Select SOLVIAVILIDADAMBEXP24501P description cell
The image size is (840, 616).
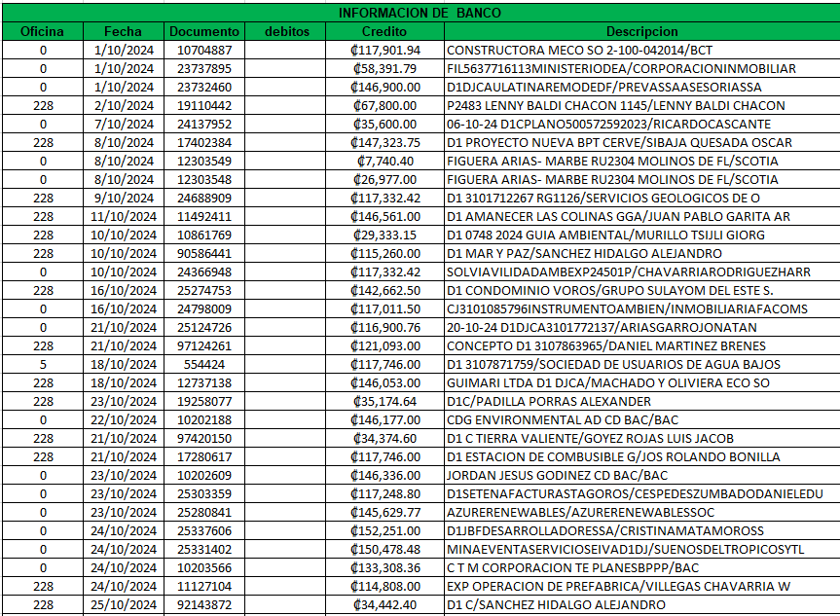point(642,272)
